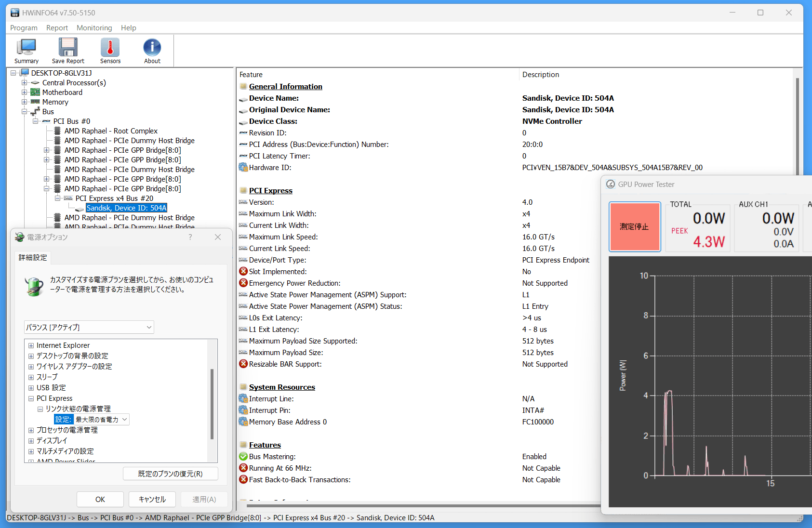Screen dimensions: 812x528
Task: Collapse the PCI Bus #0 node
Action: coord(35,121)
